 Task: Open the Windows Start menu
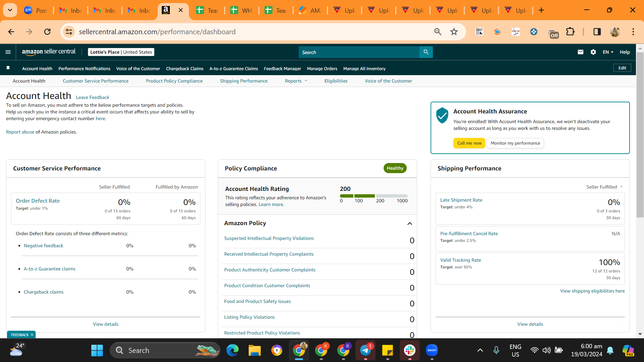tap(97, 350)
